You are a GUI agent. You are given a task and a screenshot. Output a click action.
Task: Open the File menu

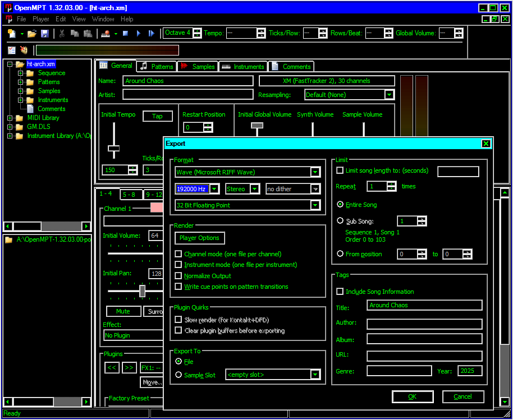21,19
